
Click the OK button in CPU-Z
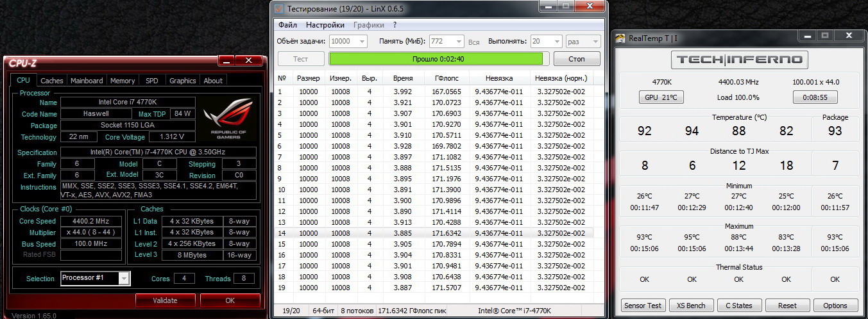[x=230, y=300]
